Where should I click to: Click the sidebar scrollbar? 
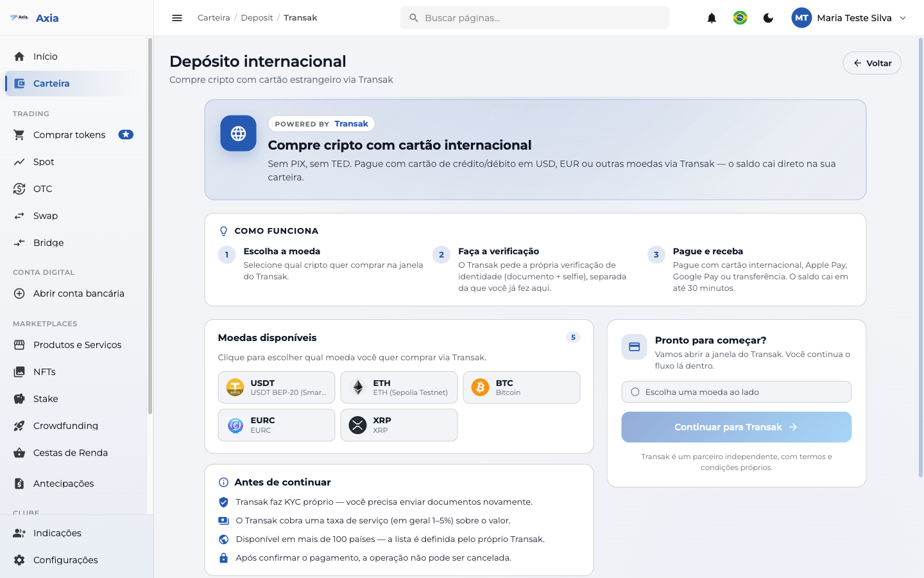pyautogui.click(x=150, y=226)
